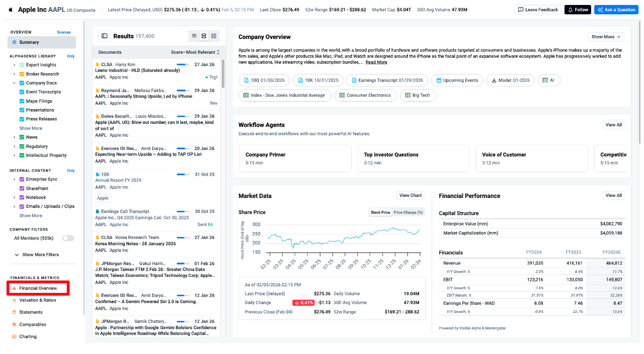This screenshot has height=354, width=644.
Task: Click the results list vertical scrollbar
Action: pos(223,69)
